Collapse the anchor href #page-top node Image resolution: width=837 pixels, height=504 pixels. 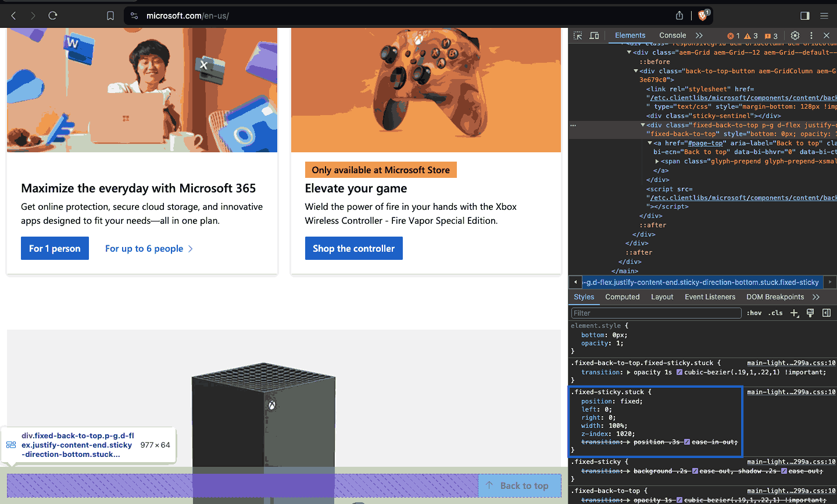(650, 143)
